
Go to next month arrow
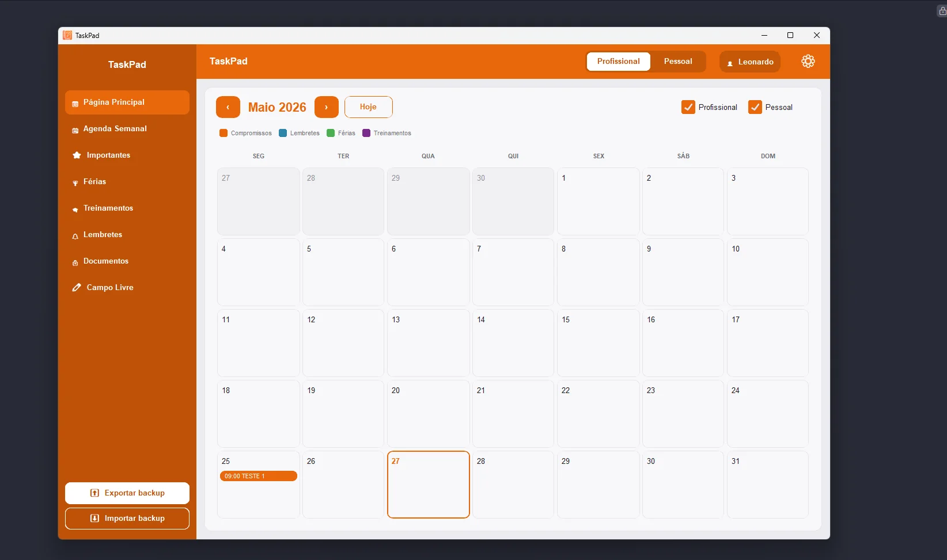coord(327,107)
